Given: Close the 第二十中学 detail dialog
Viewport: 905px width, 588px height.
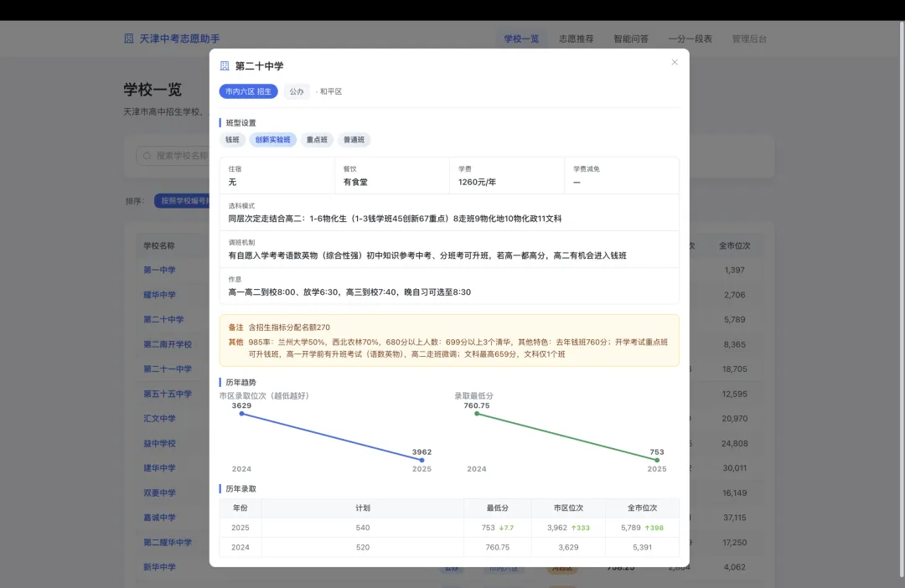Looking at the screenshot, I should pyautogui.click(x=674, y=62).
